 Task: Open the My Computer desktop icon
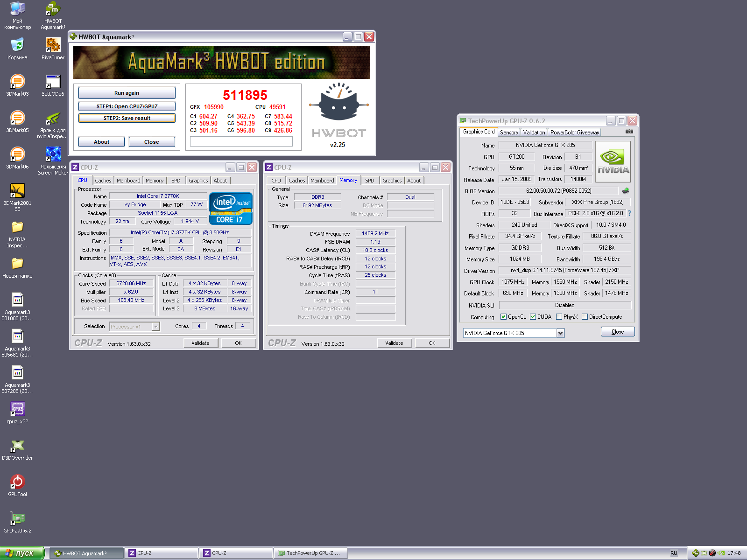coord(17,15)
